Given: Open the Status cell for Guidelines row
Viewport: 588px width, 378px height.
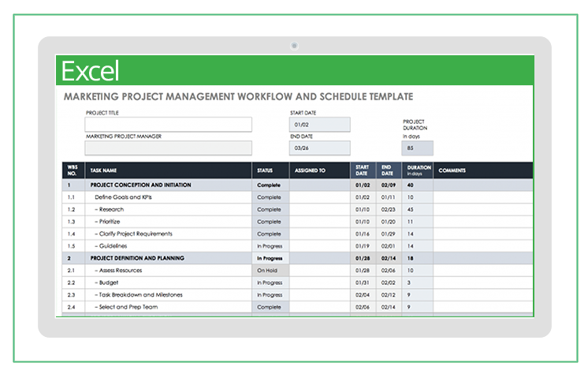Looking at the screenshot, I should click(x=270, y=245).
